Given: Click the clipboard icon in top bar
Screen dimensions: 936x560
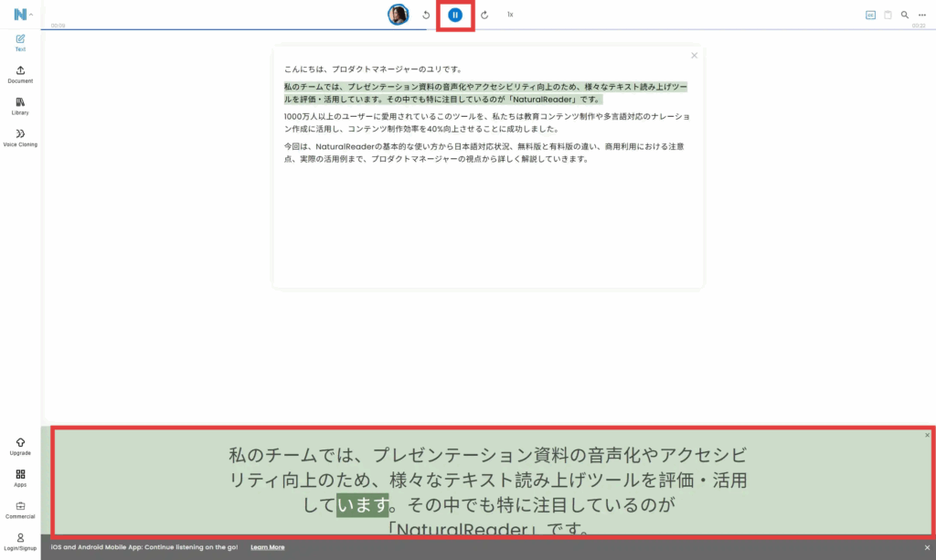Looking at the screenshot, I should [x=888, y=15].
